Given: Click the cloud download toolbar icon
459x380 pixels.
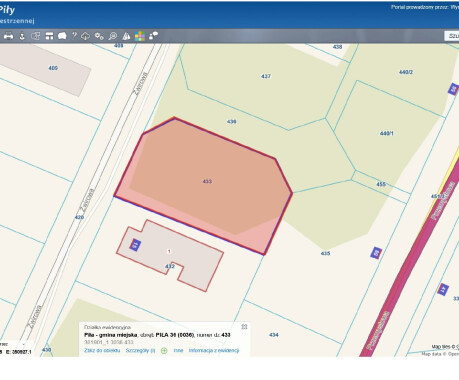Looking at the screenshot, I should pos(86,36).
